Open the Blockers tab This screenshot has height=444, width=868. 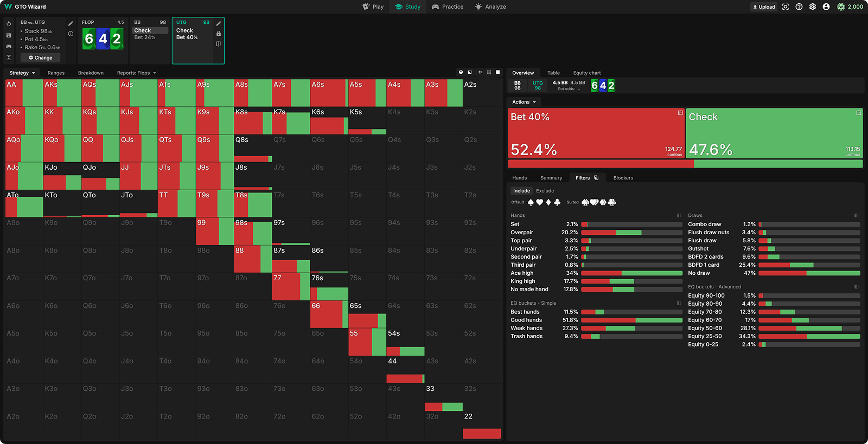pyautogui.click(x=623, y=178)
